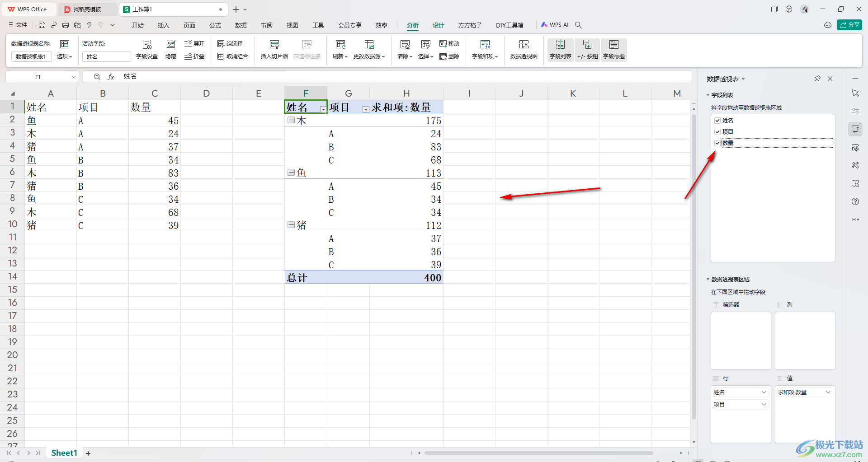Toggle the 字段列表 (Field List) button

(561, 50)
